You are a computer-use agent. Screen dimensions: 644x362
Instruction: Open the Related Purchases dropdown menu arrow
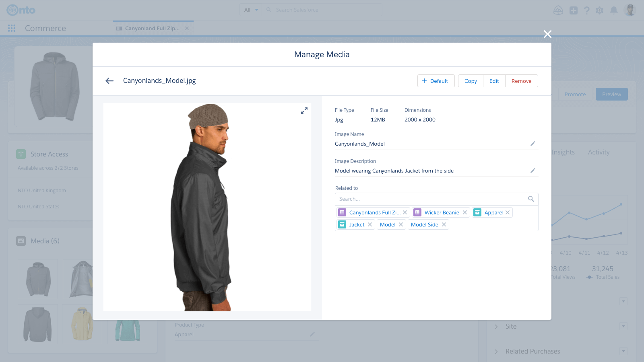(623, 351)
